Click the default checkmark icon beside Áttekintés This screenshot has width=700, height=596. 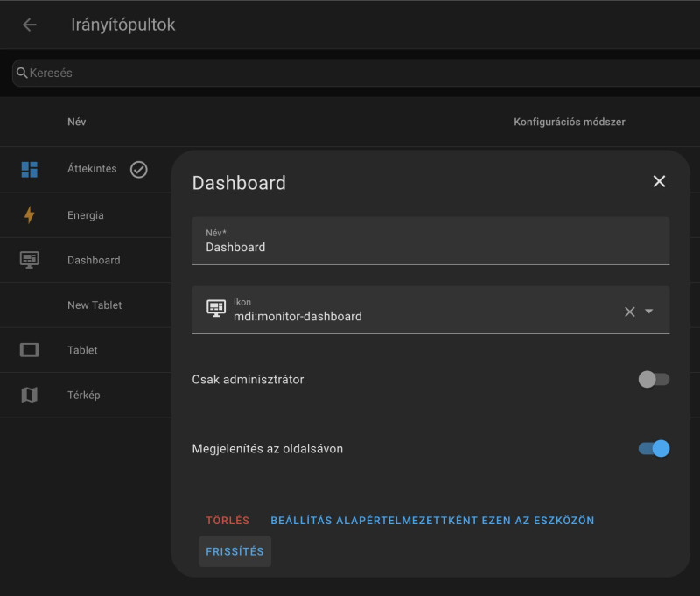[x=139, y=170]
